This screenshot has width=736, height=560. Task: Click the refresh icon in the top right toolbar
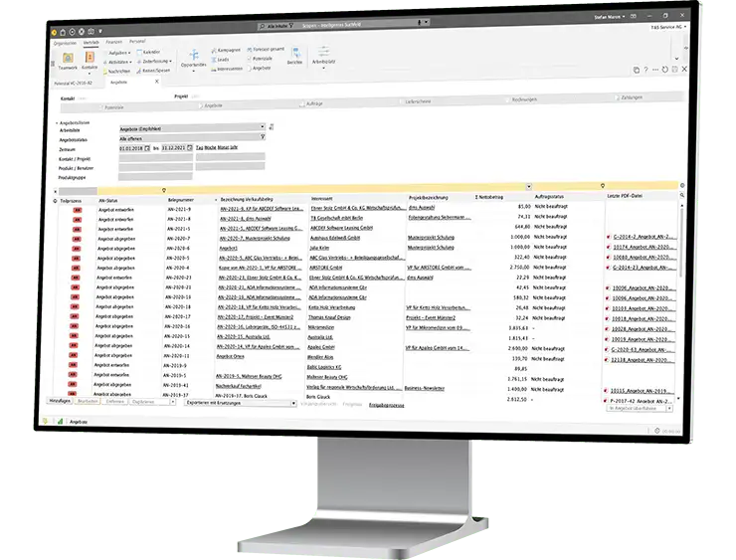(x=664, y=69)
